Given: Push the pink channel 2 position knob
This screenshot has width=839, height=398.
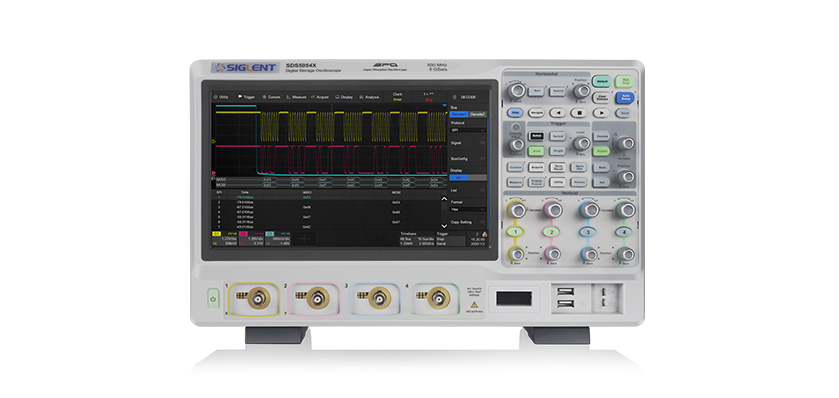Looking at the screenshot, I should pyautogui.click(x=552, y=254).
